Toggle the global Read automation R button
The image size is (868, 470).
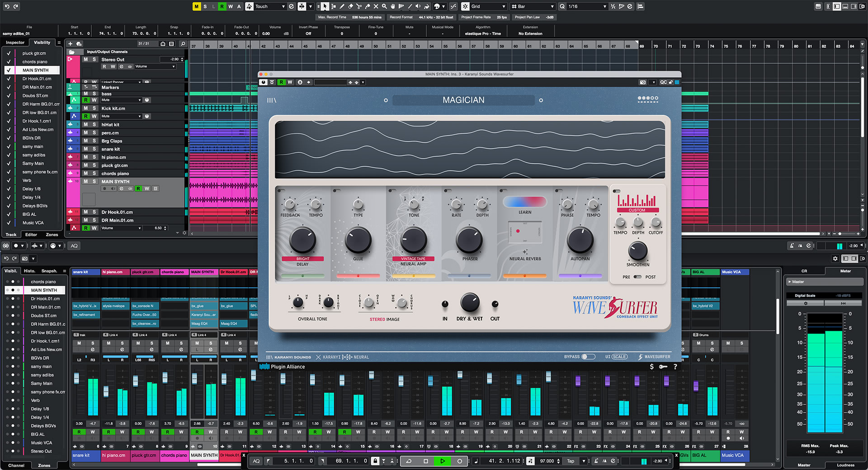pos(222,6)
